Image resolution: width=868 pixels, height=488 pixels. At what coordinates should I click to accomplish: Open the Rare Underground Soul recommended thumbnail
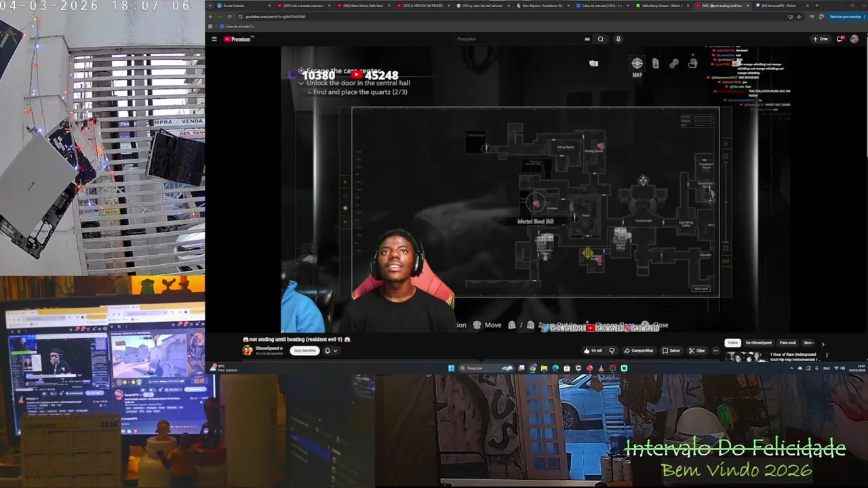coord(746,356)
